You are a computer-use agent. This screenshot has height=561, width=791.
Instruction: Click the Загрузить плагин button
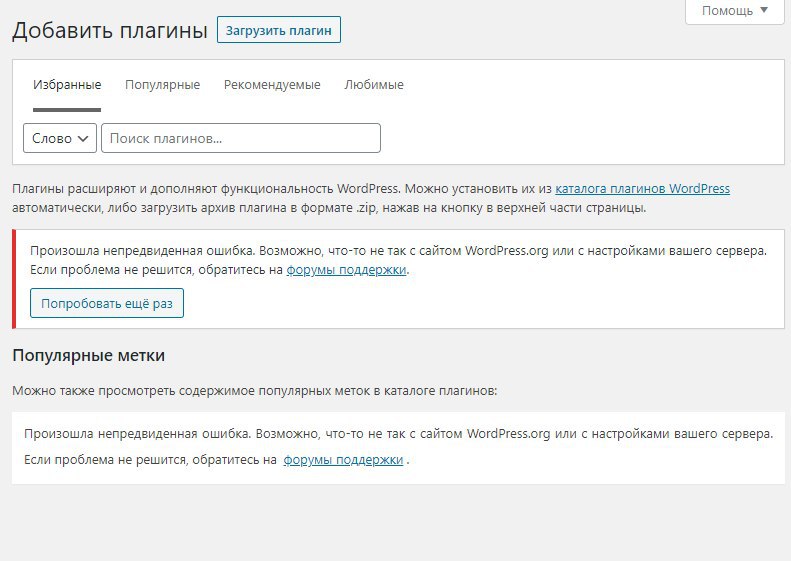278,30
